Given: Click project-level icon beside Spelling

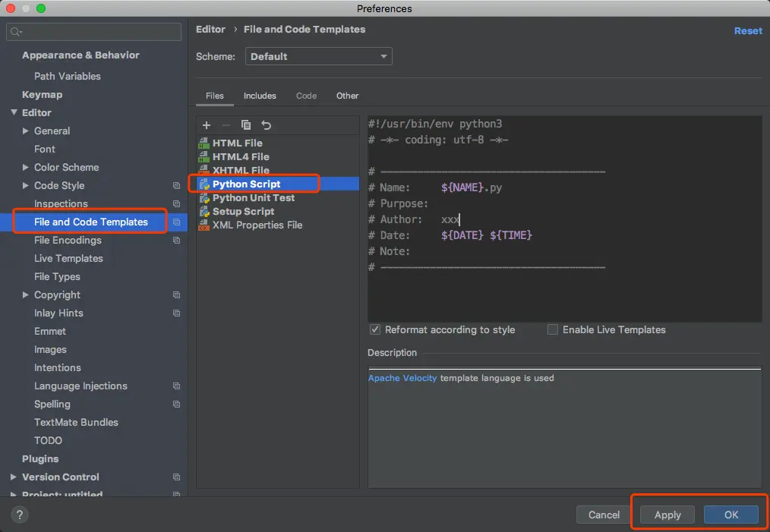Looking at the screenshot, I should pos(177,405).
